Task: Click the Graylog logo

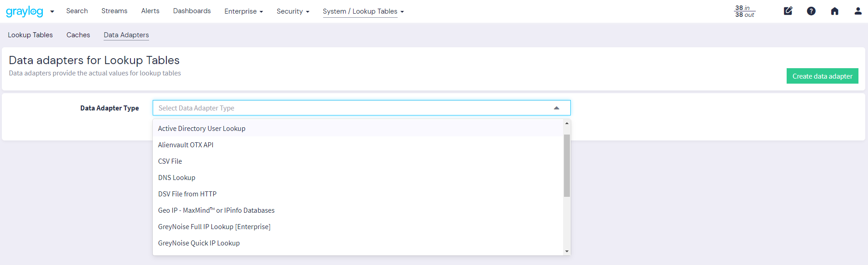Action: click(x=25, y=11)
